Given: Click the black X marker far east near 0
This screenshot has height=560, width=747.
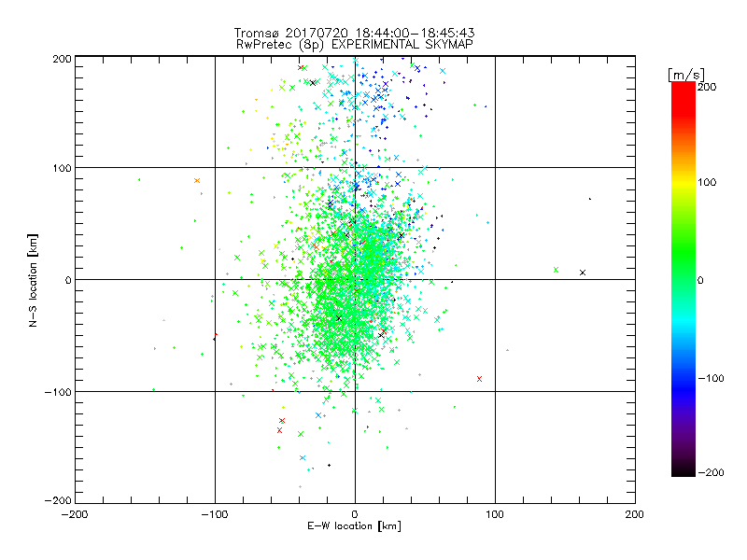Looking at the screenshot, I should (x=582, y=273).
